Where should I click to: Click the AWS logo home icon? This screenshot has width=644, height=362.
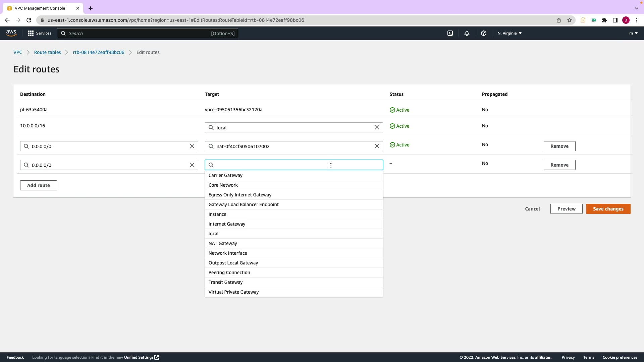[11, 33]
